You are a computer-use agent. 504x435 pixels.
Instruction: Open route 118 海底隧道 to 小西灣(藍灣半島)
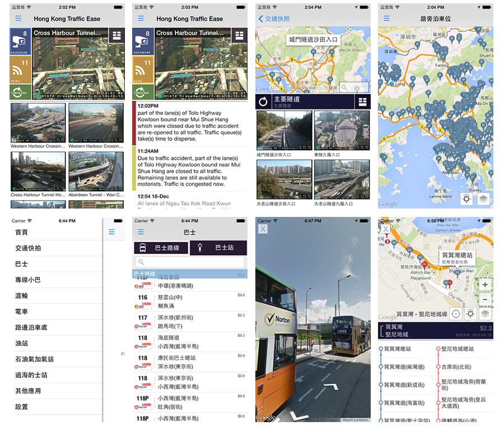point(190,342)
